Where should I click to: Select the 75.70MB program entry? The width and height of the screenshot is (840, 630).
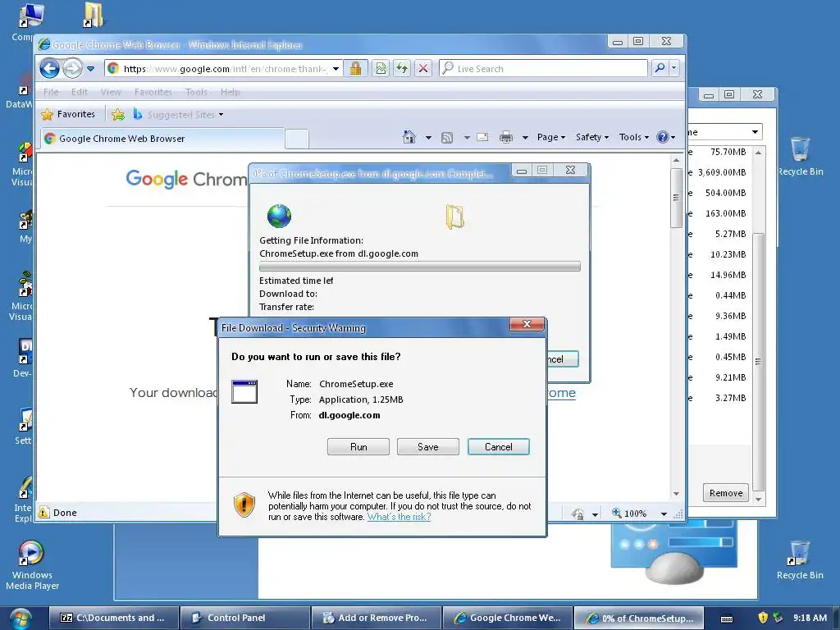(x=728, y=152)
